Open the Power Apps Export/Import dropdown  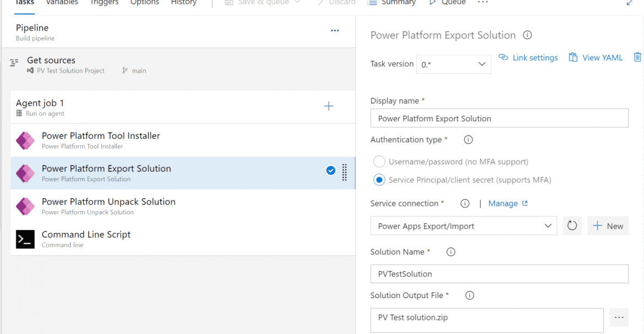click(463, 226)
